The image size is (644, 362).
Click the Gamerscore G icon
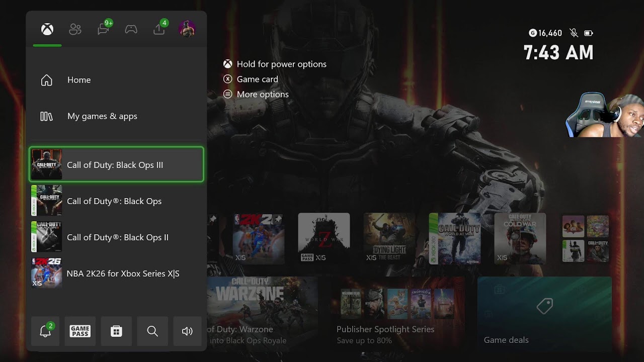(533, 33)
